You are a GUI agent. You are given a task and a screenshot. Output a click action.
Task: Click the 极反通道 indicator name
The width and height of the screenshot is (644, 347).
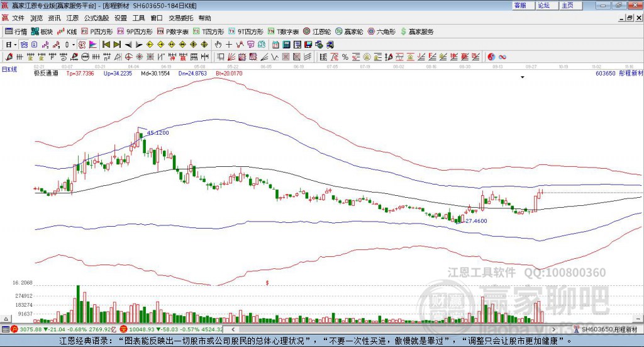[46, 73]
